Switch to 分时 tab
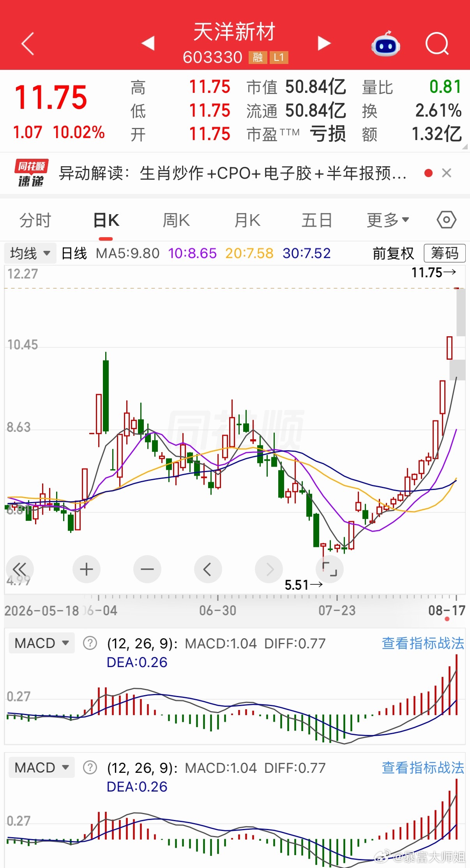Image resolution: width=470 pixels, height=868 pixels. 35,220
